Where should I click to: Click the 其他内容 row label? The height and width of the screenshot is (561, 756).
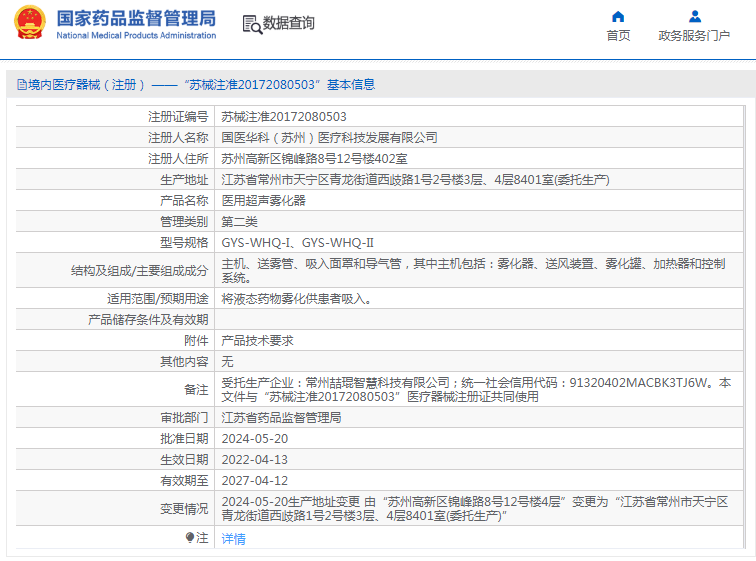[184, 361]
